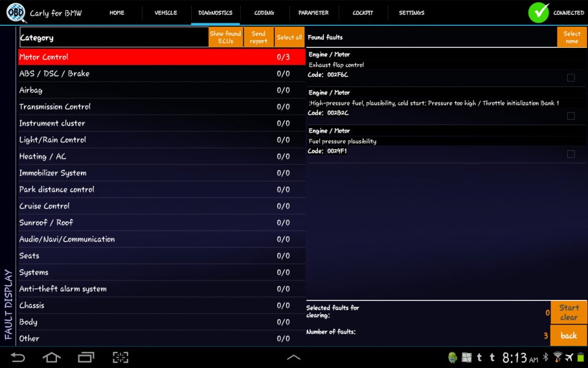Expand the bottom bar up-chevron

(x=294, y=358)
